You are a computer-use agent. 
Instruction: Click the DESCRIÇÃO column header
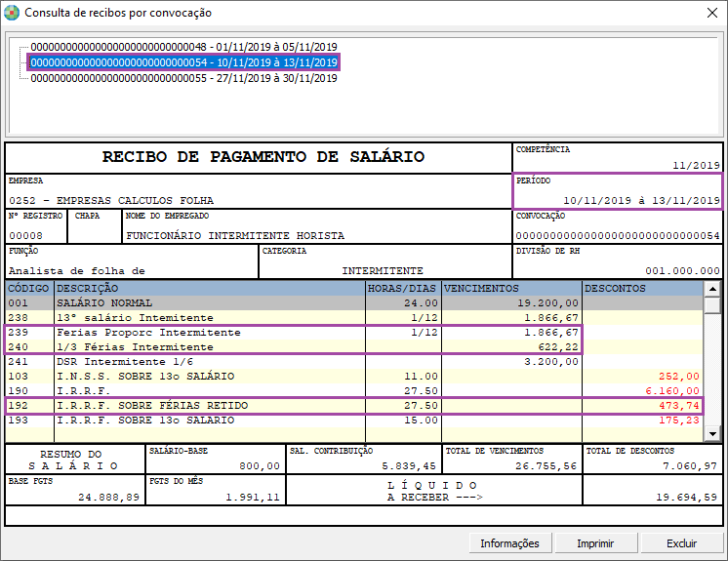point(210,288)
